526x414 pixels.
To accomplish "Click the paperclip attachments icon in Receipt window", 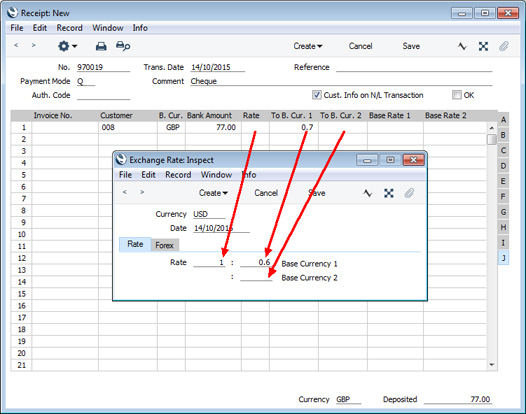I will (x=504, y=46).
